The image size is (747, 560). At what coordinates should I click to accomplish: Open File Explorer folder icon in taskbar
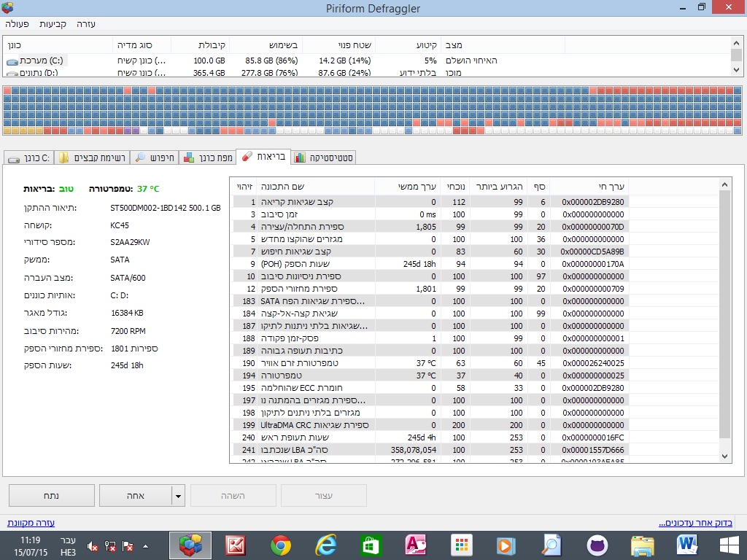[x=642, y=545]
